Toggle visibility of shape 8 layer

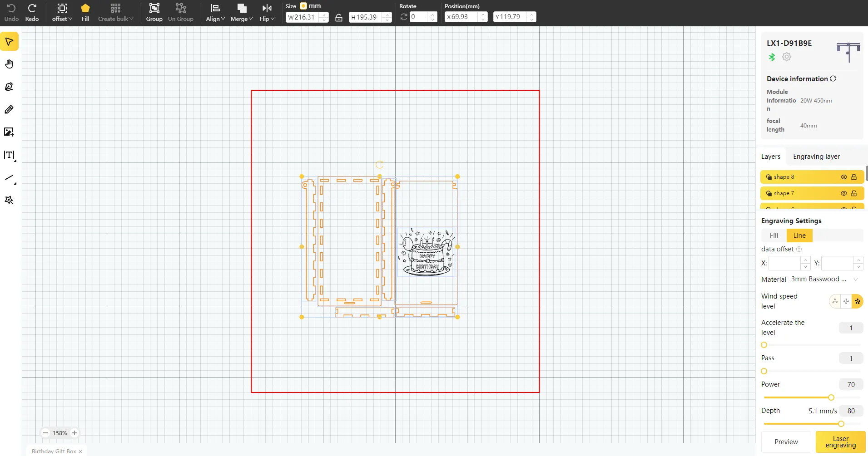click(843, 177)
